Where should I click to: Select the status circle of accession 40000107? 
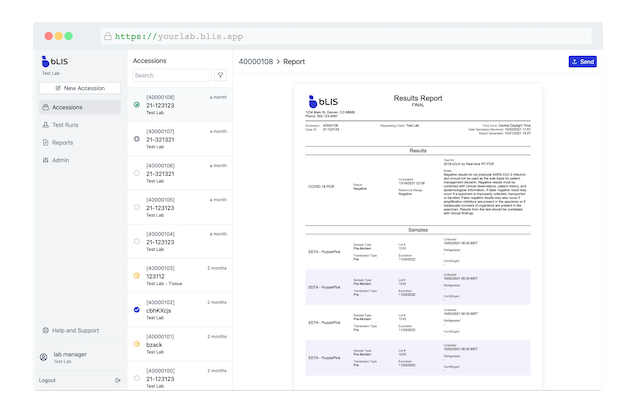pos(137,138)
